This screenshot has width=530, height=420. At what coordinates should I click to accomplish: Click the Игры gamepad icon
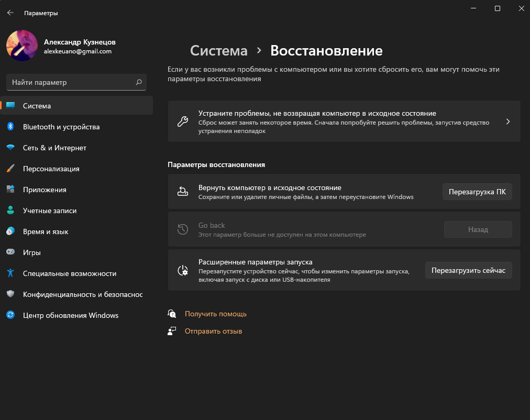point(10,252)
